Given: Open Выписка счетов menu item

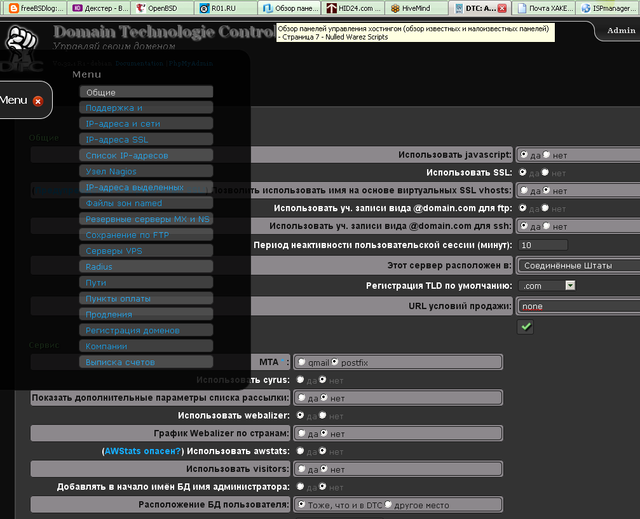Looking at the screenshot, I should pyautogui.click(x=146, y=362).
